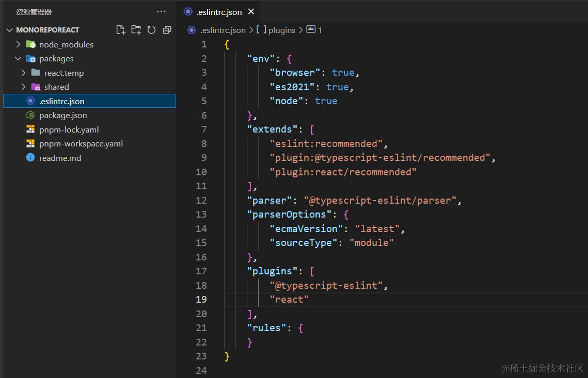The width and height of the screenshot is (588, 378).
Task: Click the packages folder icon
Action: point(31,58)
